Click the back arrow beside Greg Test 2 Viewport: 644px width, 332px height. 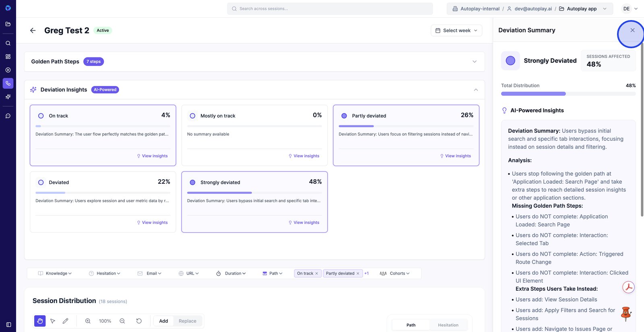pos(33,31)
